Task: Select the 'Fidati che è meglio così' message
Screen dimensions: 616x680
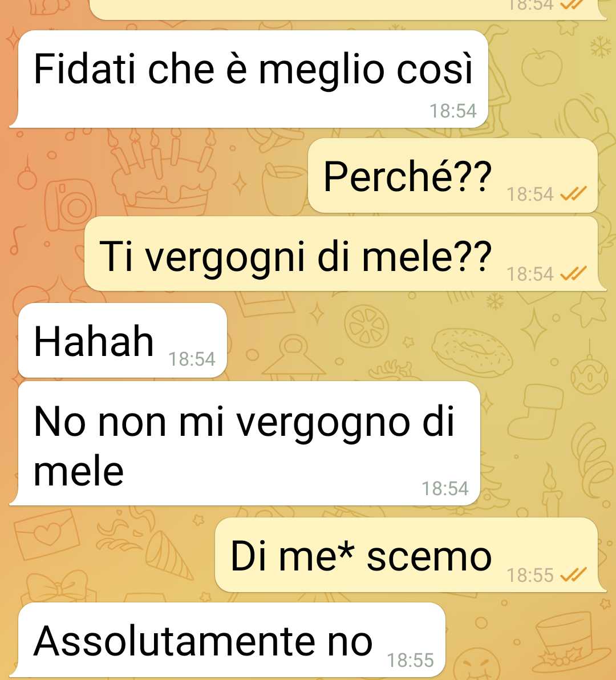Action: tap(249, 79)
